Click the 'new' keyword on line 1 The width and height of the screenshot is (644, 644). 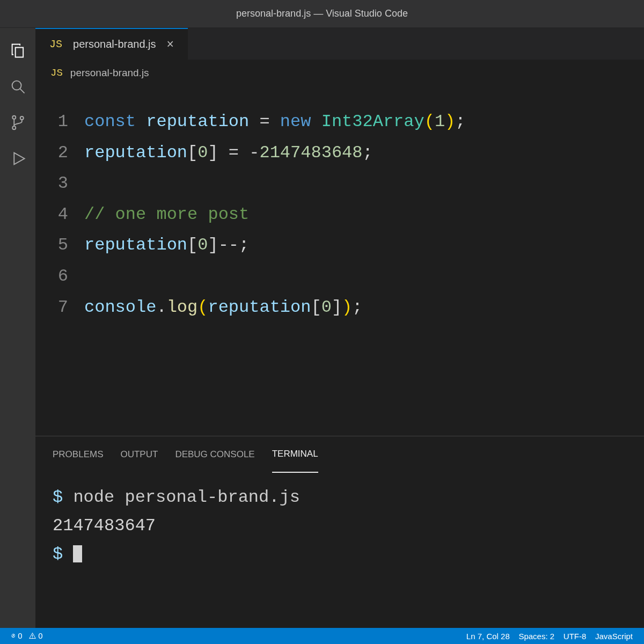tap(296, 122)
